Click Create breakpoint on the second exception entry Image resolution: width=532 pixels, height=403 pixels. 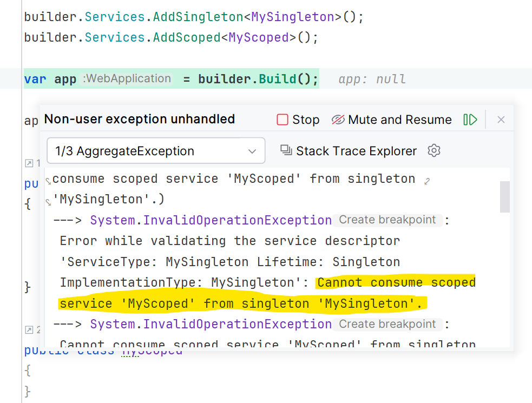[x=387, y=324]
